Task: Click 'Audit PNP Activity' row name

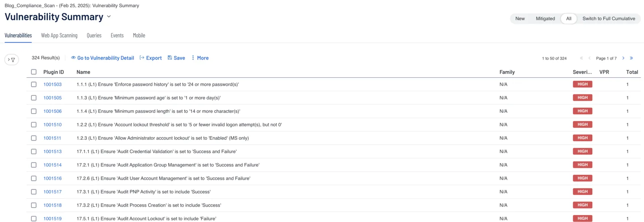Action: tap(143, 192)
